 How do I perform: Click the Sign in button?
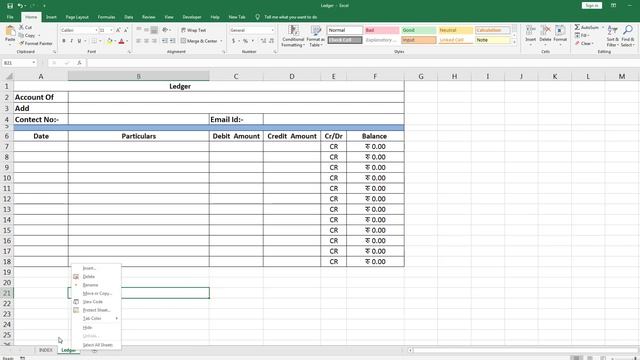click(x=591, y=6)
